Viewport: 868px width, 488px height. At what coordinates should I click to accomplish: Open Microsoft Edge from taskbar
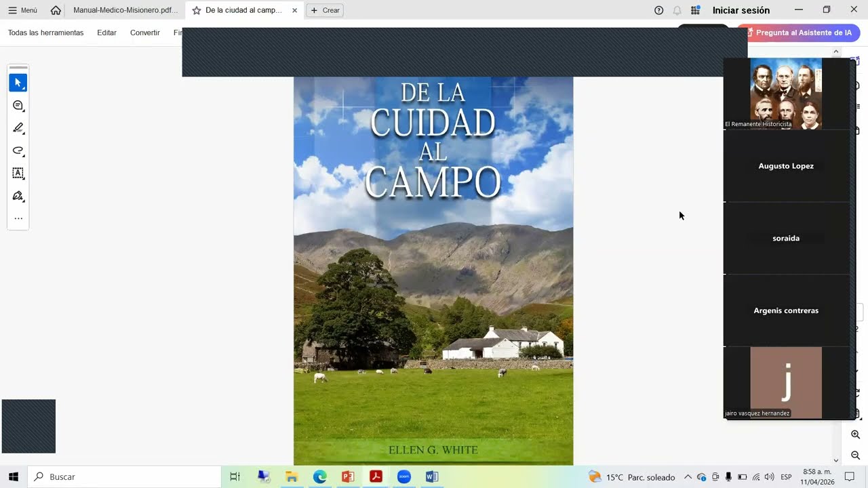pyautogui.click(x=320, y=477)
